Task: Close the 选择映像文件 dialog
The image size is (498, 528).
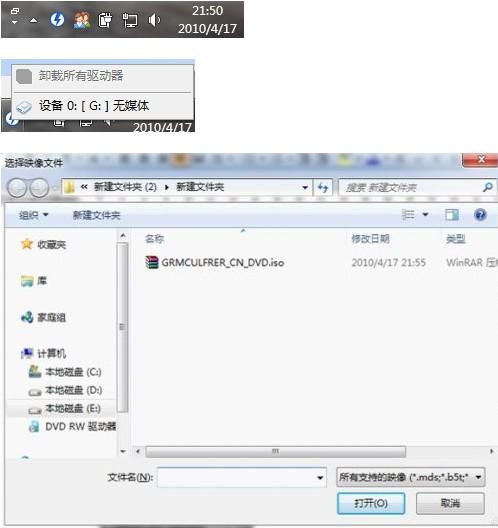Action: pyautogui.click(x=480, y=160)
